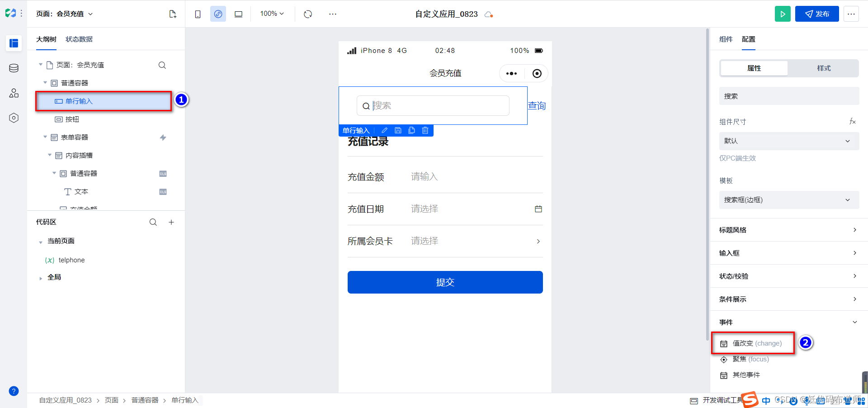Switch to desktop PC preview mode
This screenshot has width=868, height=408.
(x=239, y=14)
